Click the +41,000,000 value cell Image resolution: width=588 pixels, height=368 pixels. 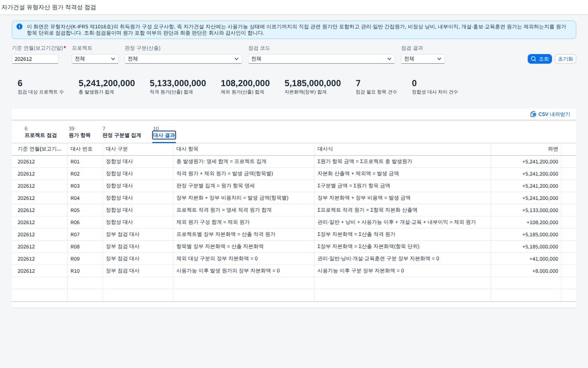pos(526,259)
